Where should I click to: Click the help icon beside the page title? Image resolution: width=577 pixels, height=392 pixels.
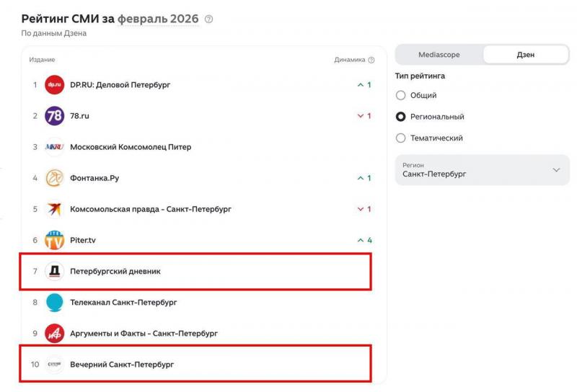(209, 19)
